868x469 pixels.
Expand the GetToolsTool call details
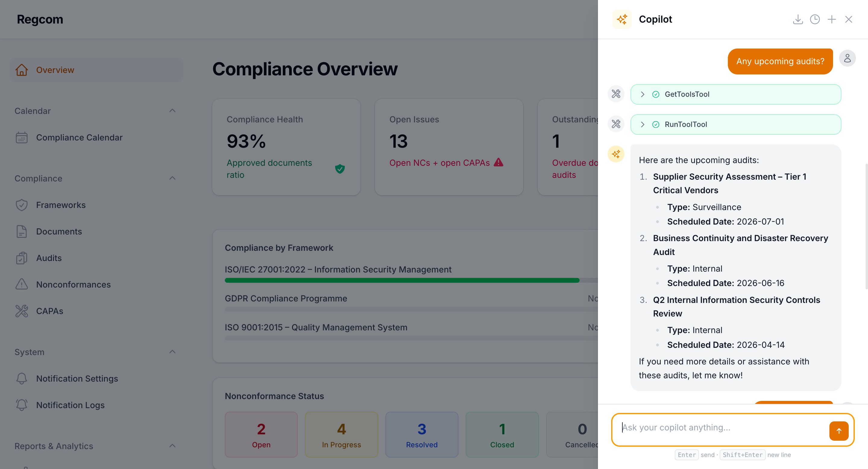coord(642,94)
